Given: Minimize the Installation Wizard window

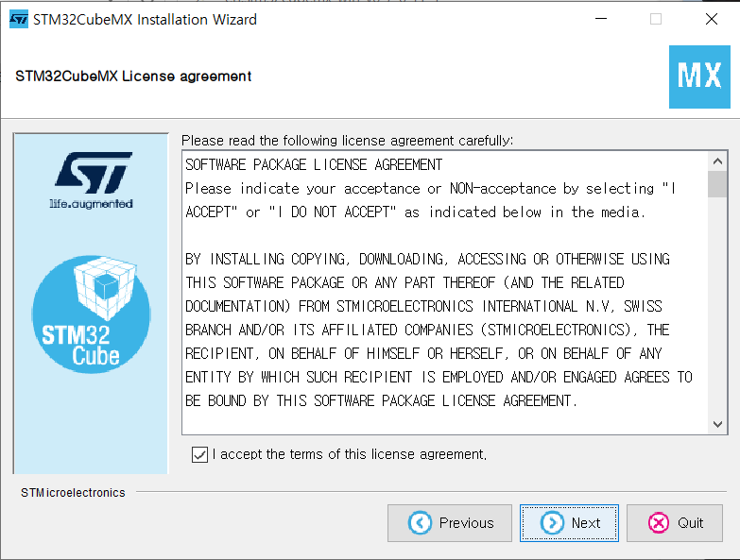Looking at the screenshot, I should [601, 19].
